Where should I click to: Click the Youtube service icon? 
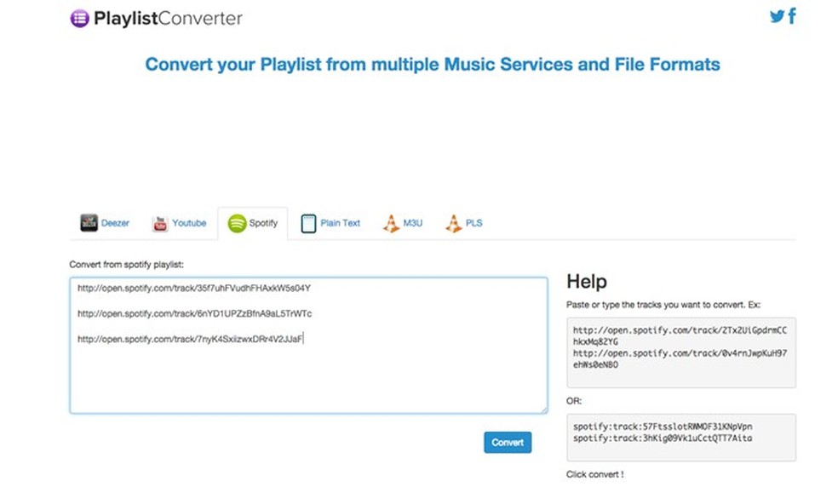(160, 223)
